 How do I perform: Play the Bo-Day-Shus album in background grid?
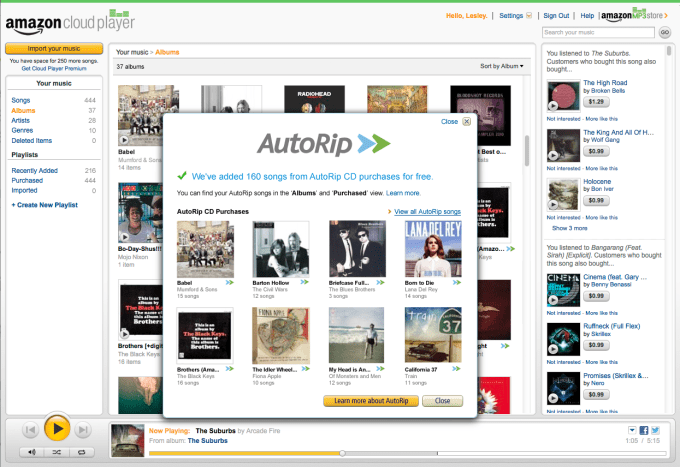125,237
